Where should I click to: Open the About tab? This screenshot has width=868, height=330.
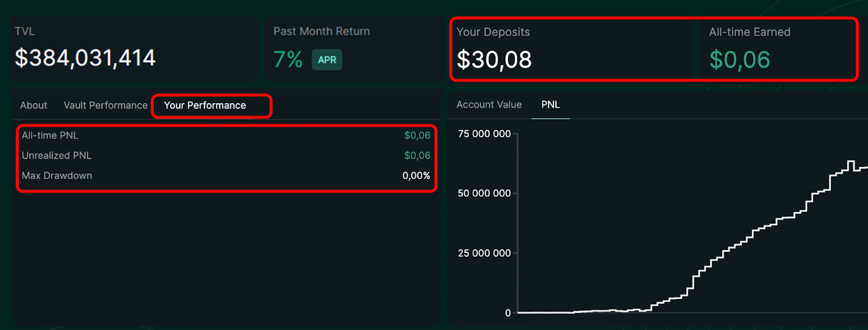point(34,105)
